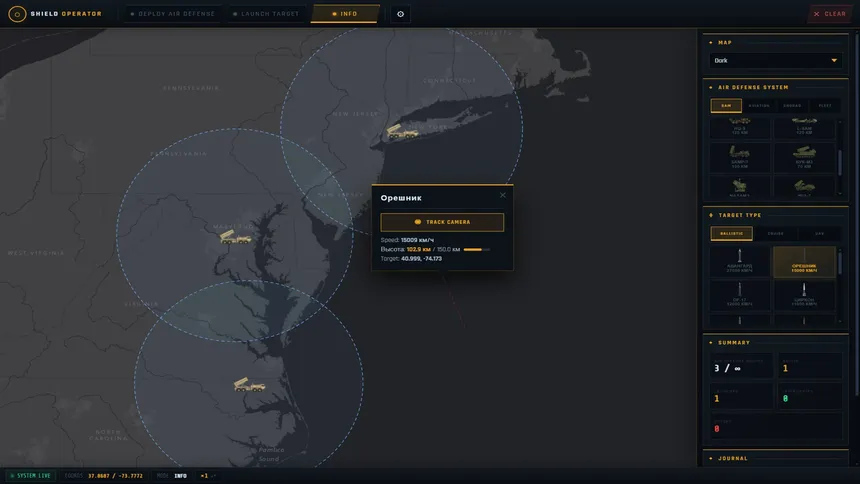
Task: Choose the Орешник missile card
Action: 804,261
